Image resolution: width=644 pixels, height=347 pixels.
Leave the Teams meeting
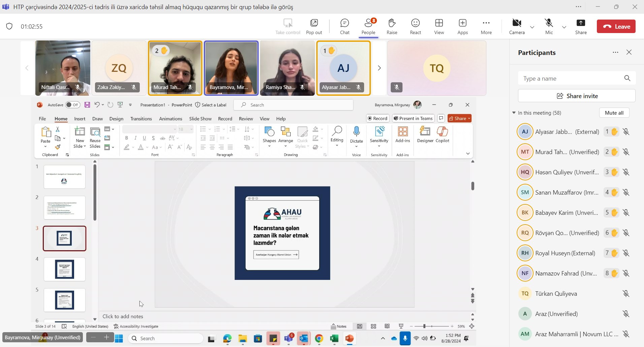pos(616,26)
